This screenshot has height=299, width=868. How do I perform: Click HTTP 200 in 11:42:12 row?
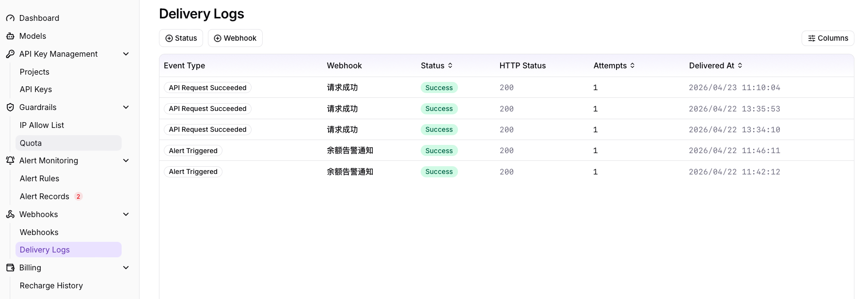point(506,172)
